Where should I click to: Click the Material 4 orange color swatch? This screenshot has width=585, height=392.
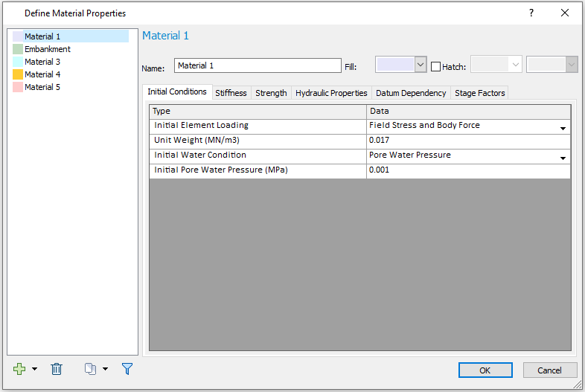tap(18, 74)
